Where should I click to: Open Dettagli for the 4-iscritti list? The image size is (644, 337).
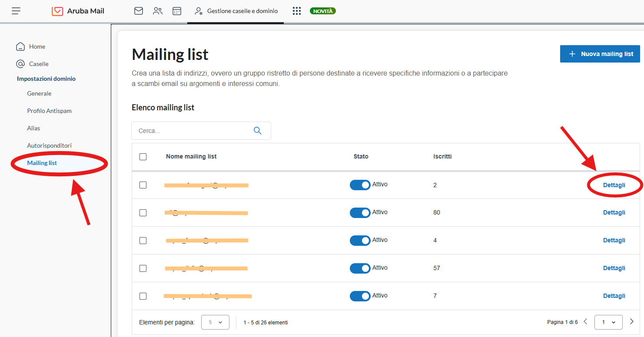click(x=614, y=240)
